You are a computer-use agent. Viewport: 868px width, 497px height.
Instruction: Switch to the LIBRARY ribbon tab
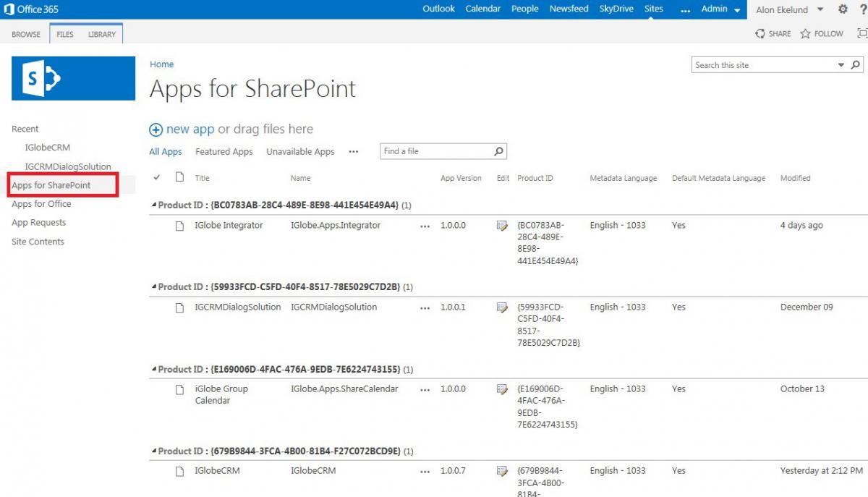[102, 34]
